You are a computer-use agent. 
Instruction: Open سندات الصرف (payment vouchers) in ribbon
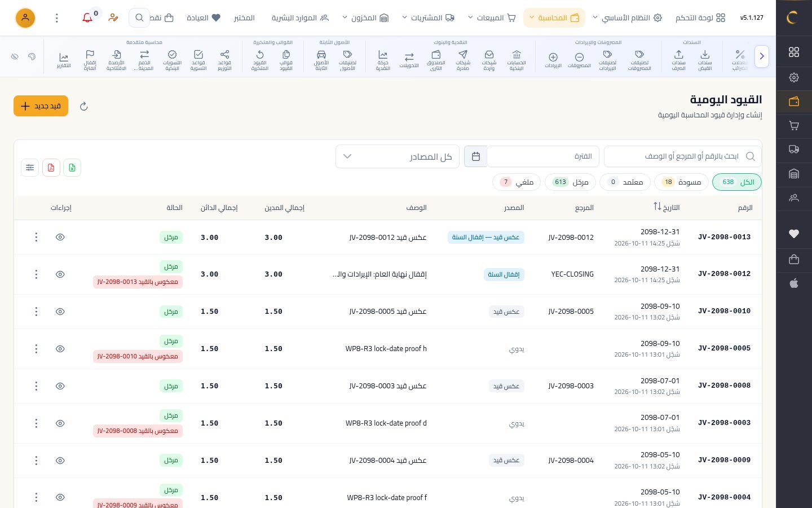tap(678, 60)
